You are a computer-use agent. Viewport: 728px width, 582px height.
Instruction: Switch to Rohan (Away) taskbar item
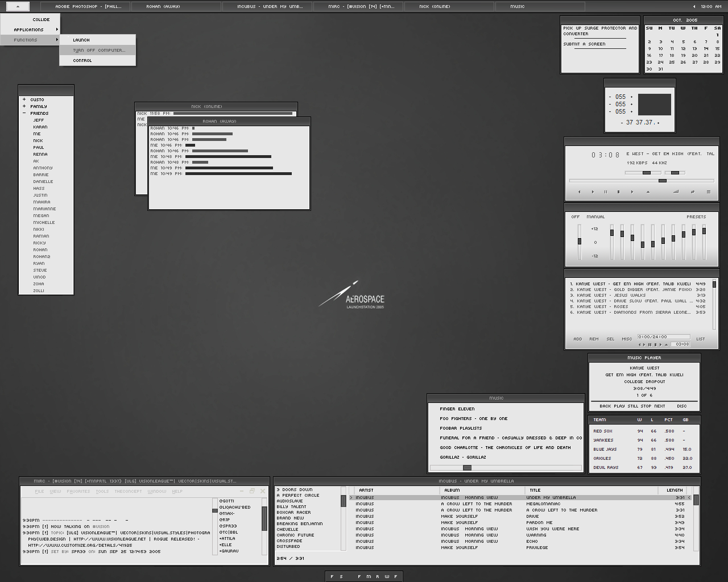176,7
